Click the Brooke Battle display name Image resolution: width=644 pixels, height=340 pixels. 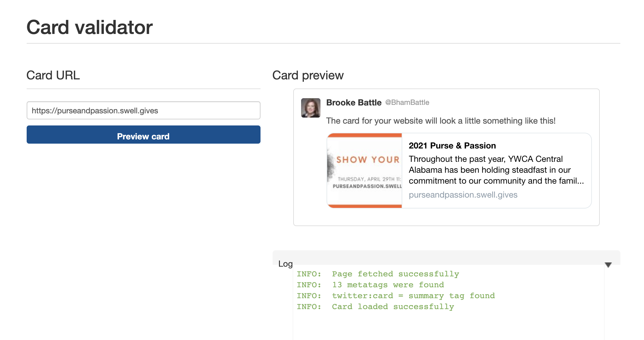(x=354, y=103)
